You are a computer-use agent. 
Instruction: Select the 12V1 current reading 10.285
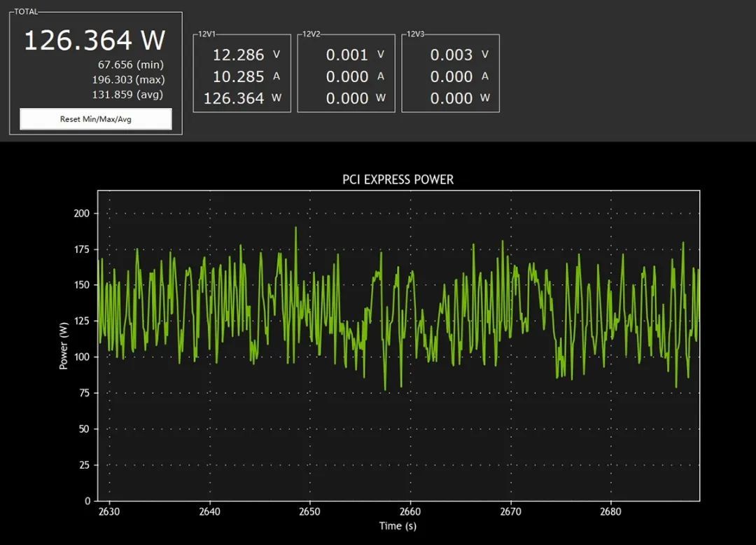click(238, 76)
